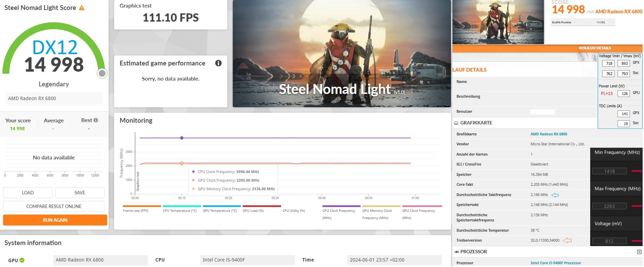Click the Soc Vmax field showing 793
This screenshot has height=267, width=644.
pyautogui.click(x=624, y=74)
